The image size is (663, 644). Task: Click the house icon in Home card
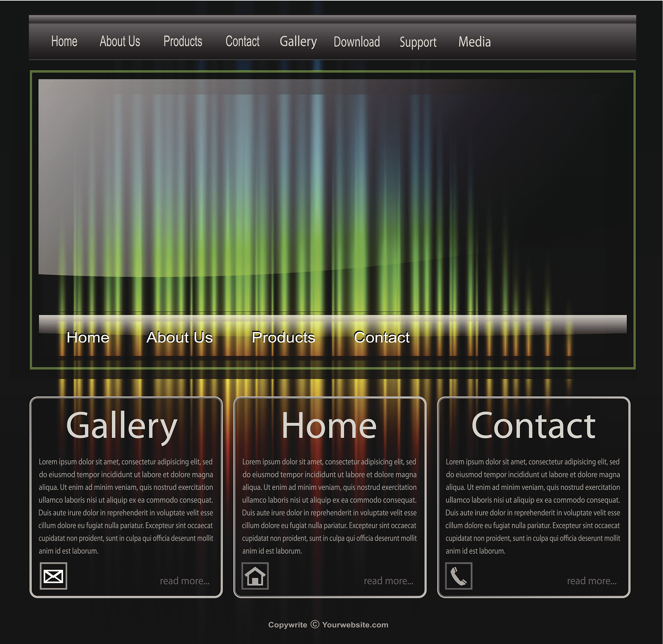tap(255, 576)
